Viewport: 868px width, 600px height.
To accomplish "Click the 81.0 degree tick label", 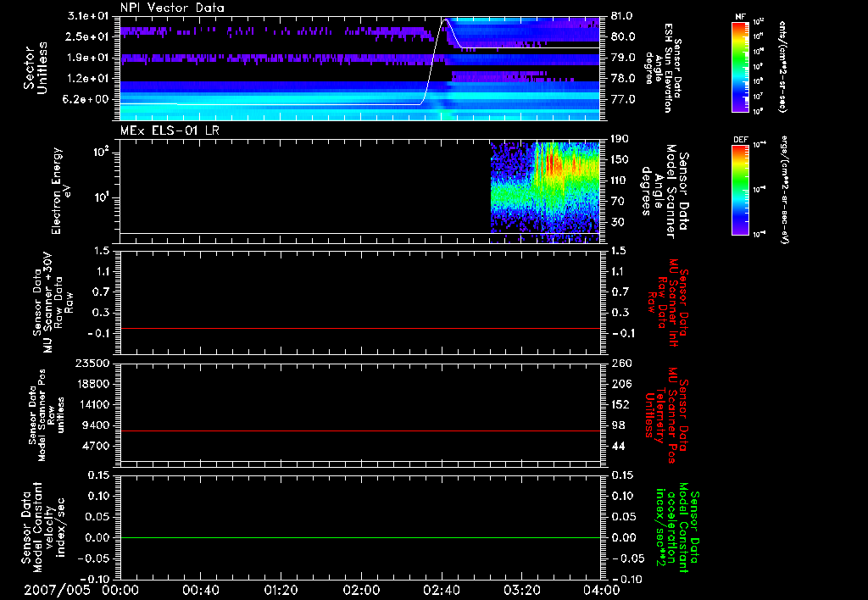I will click(623, 16).
